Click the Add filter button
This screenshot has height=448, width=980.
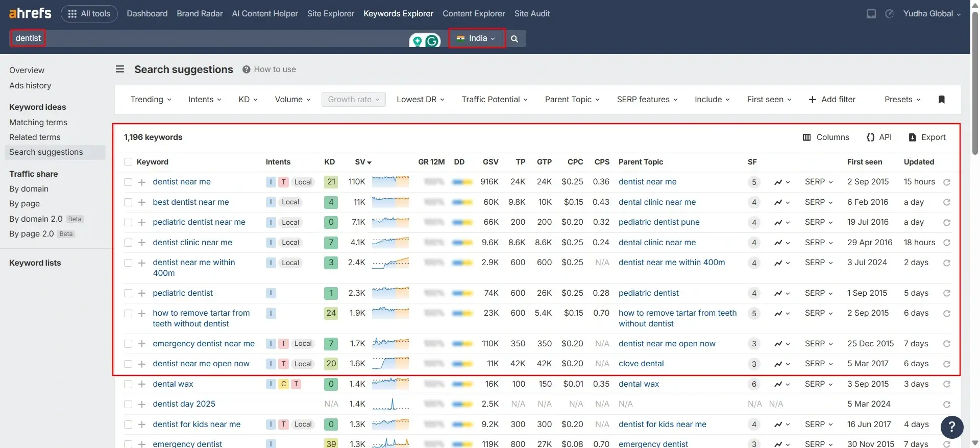[832, 100]
